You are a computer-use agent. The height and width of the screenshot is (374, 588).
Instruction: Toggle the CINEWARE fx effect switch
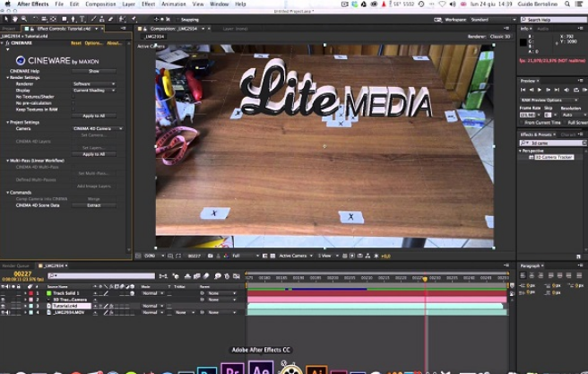(7, 43)
